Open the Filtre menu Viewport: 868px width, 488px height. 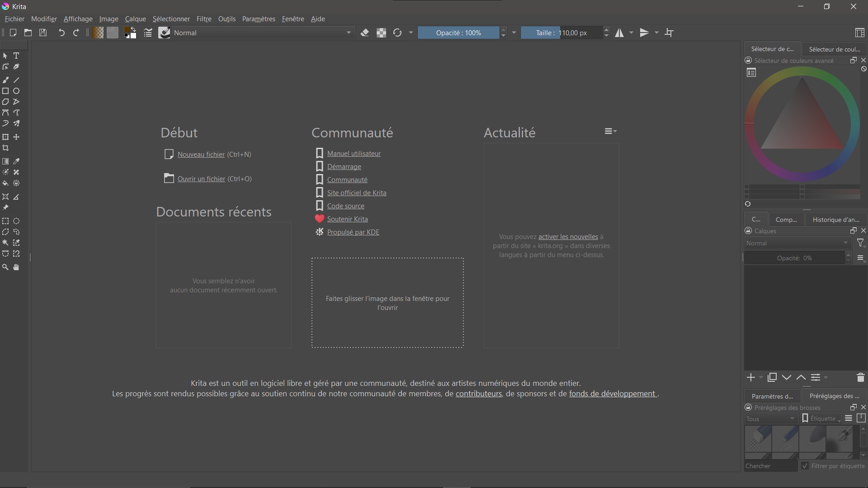tap(204, 19)
